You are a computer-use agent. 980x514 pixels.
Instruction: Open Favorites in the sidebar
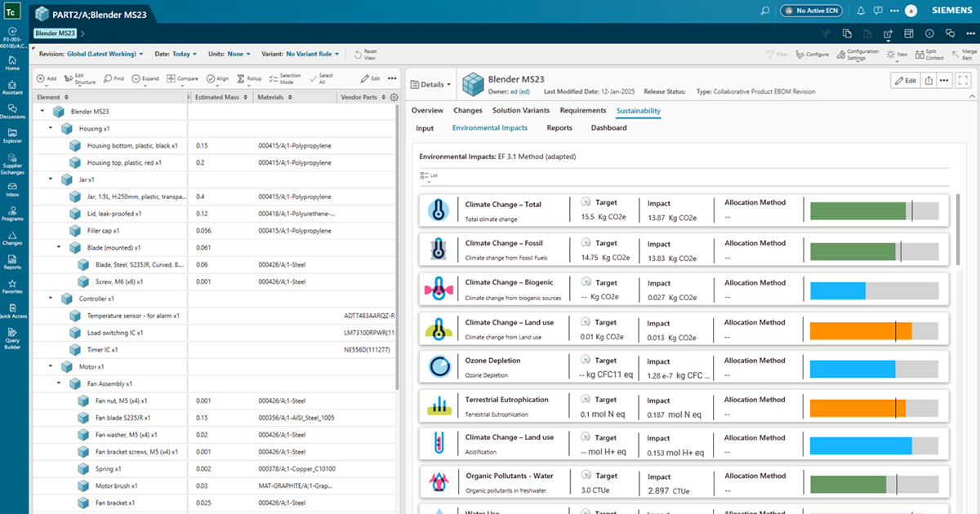coord(12,286)
